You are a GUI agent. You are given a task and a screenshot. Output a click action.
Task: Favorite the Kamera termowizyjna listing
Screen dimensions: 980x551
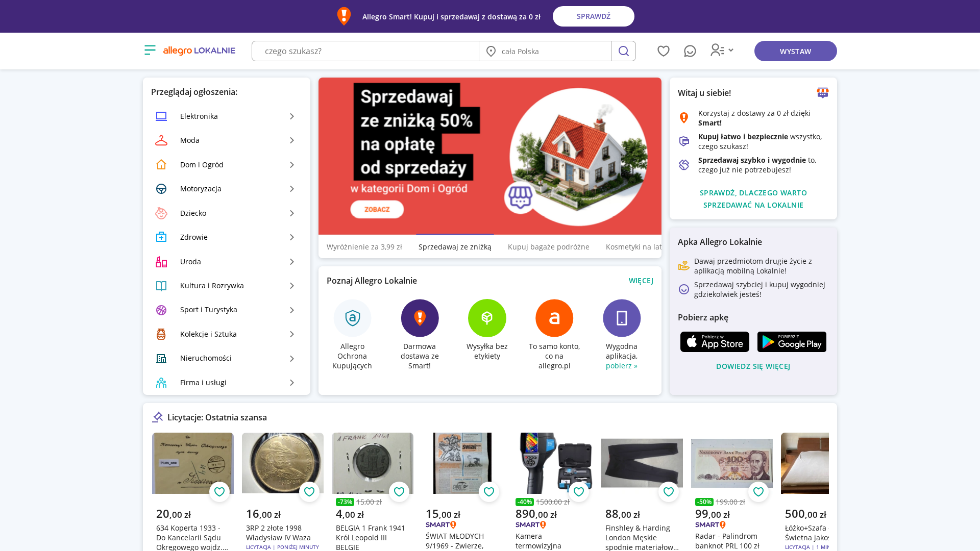click(x=579, y=492)
